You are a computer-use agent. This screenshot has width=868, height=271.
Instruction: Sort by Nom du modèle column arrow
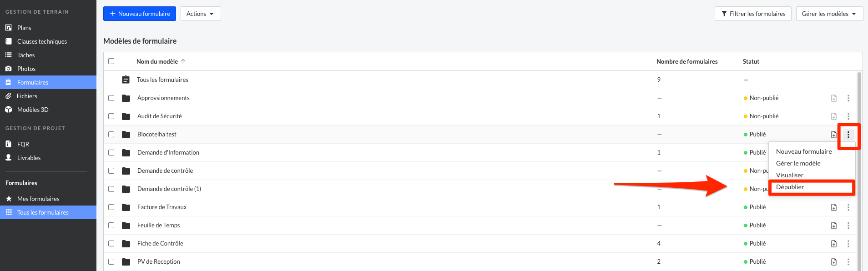[x=183, y=61]
